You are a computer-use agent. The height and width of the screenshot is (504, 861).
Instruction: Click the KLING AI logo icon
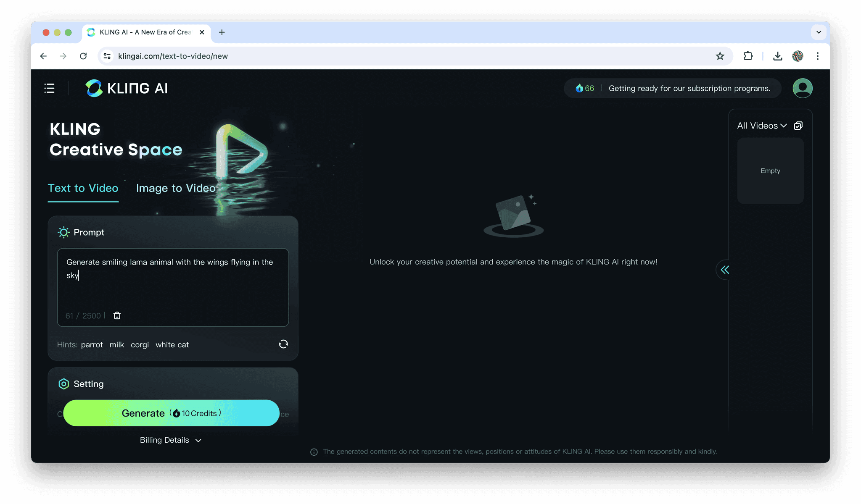coord(94,88)
